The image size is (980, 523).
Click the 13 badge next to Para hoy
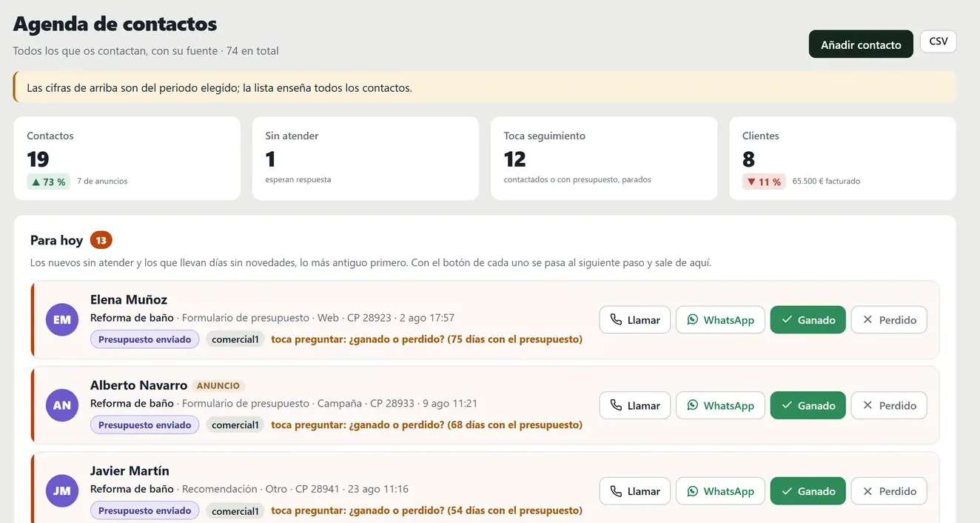point(101,240)
